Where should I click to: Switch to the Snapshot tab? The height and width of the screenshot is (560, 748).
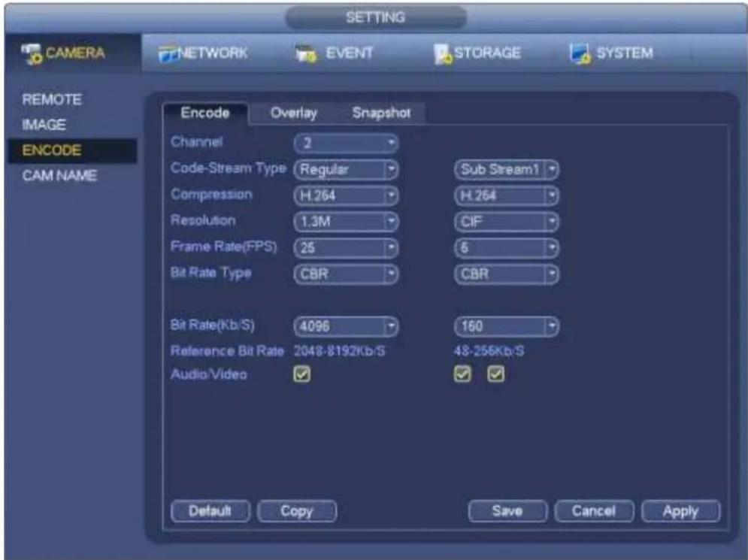pyautogui.click(x=381, y=113)
